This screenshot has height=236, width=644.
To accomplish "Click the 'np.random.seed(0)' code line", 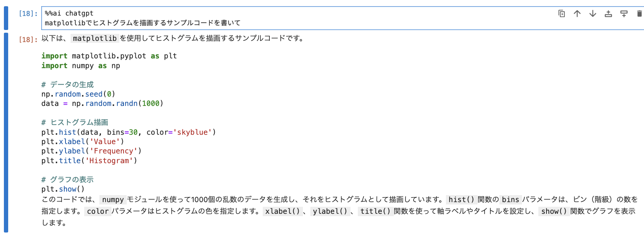I will point(78,94).
